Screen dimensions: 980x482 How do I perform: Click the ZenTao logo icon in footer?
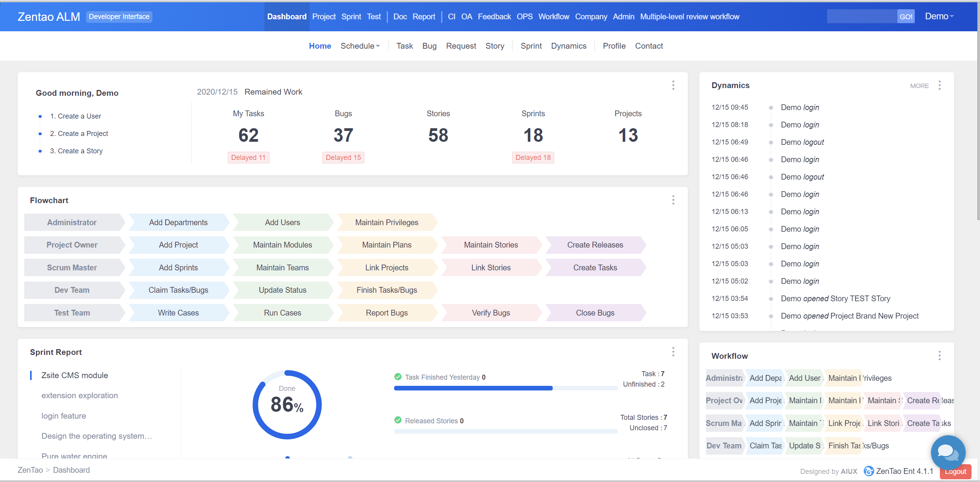[x=868, y=471]
